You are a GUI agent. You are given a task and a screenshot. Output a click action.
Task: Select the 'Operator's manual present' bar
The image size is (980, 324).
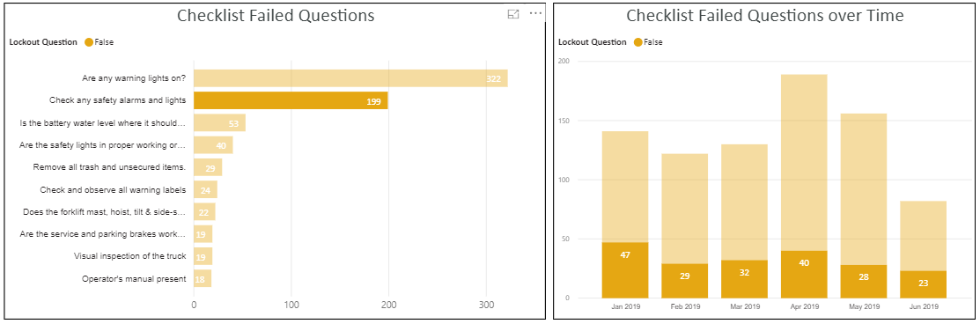(x=203, y=279)
